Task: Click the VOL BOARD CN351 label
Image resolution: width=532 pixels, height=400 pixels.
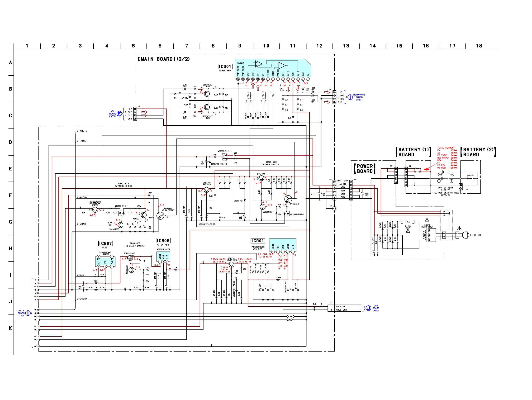Action: point(113,114)
